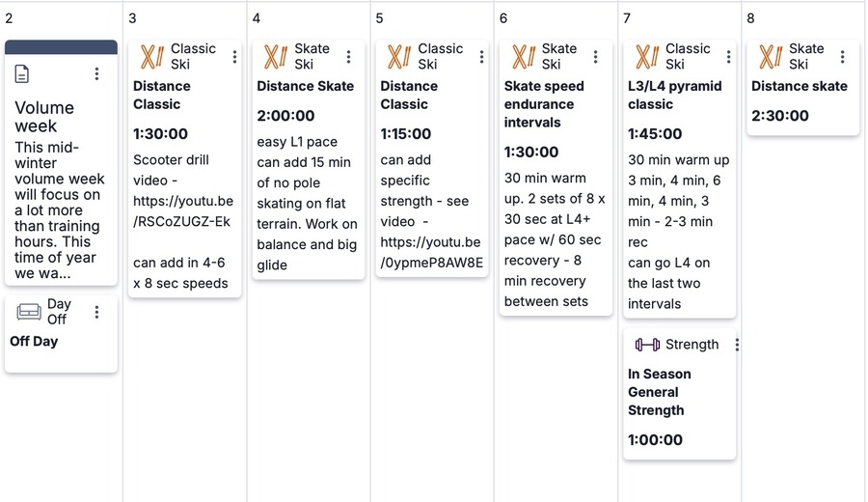
Task: Select the L3/L4 pyramid classic workout title
Action: click(674, 95)
